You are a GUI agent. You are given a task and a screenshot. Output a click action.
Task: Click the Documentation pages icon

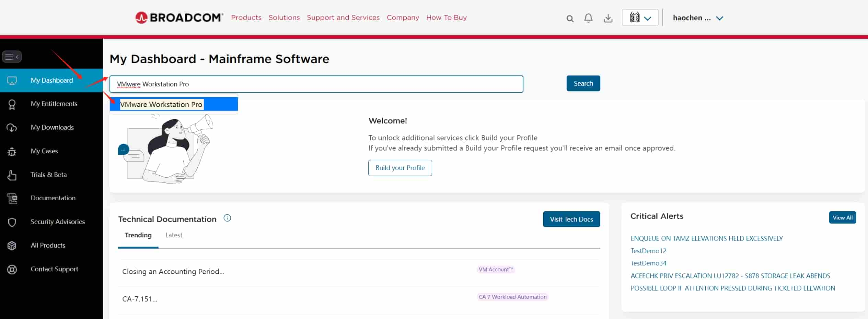[12, 198]
